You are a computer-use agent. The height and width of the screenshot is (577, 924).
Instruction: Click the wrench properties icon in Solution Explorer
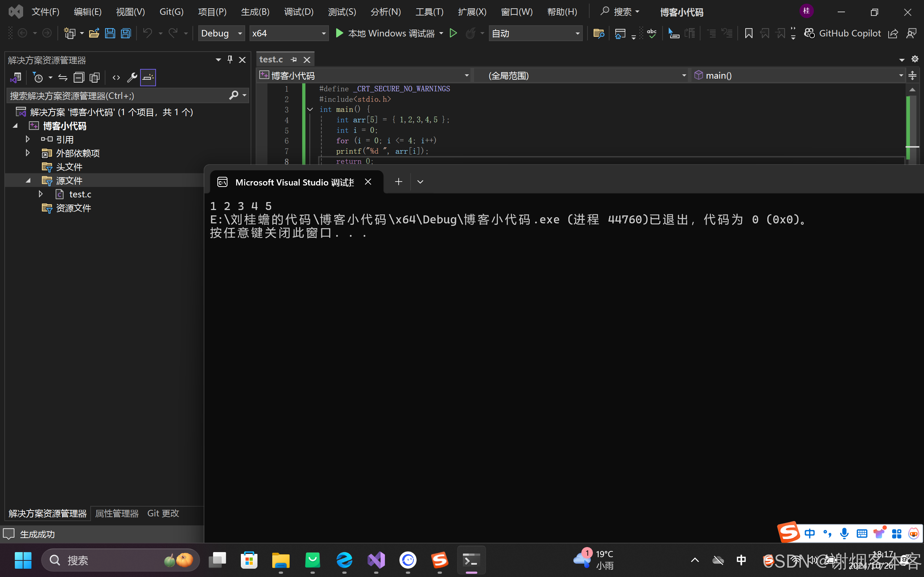click(x=132, y=78)
